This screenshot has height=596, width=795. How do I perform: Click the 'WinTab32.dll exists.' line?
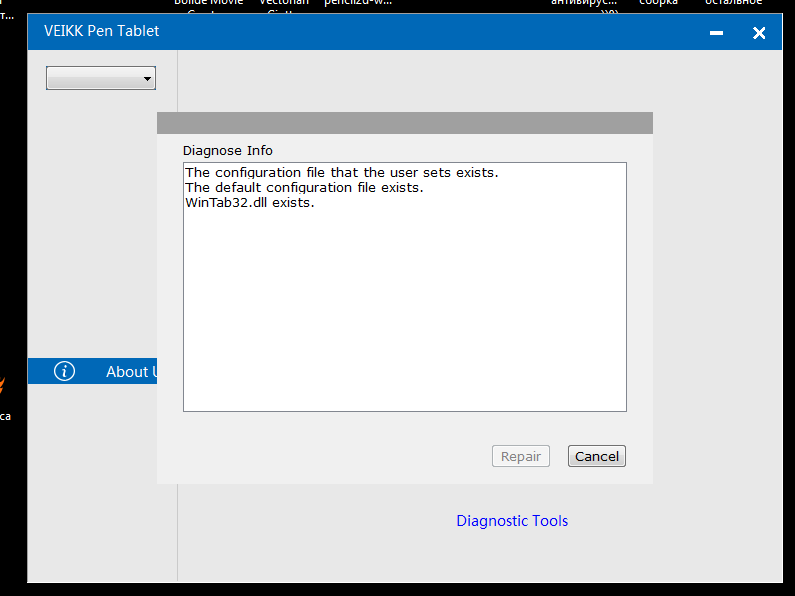250,203
